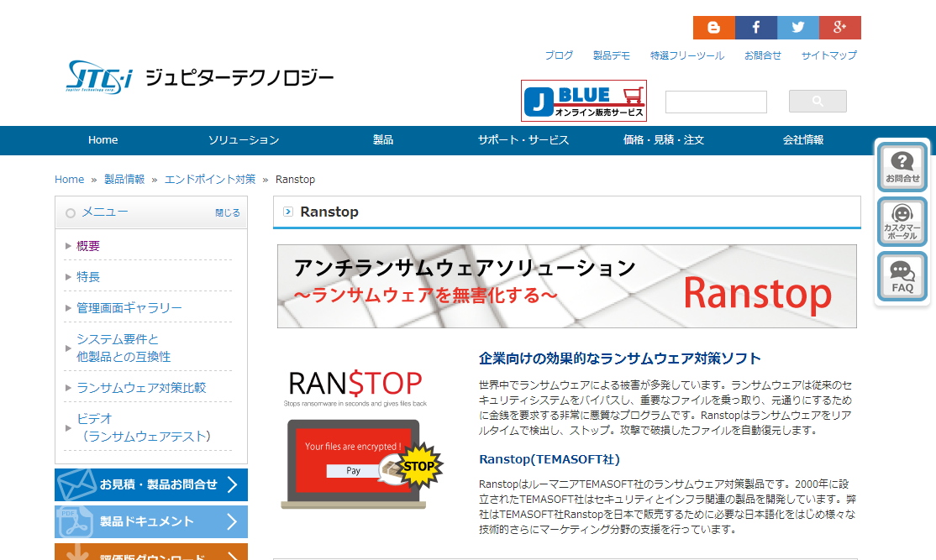Click the RANSTOP product logo image
The height and width of the screenshot is (560, 936).
(x=355, y=388)
